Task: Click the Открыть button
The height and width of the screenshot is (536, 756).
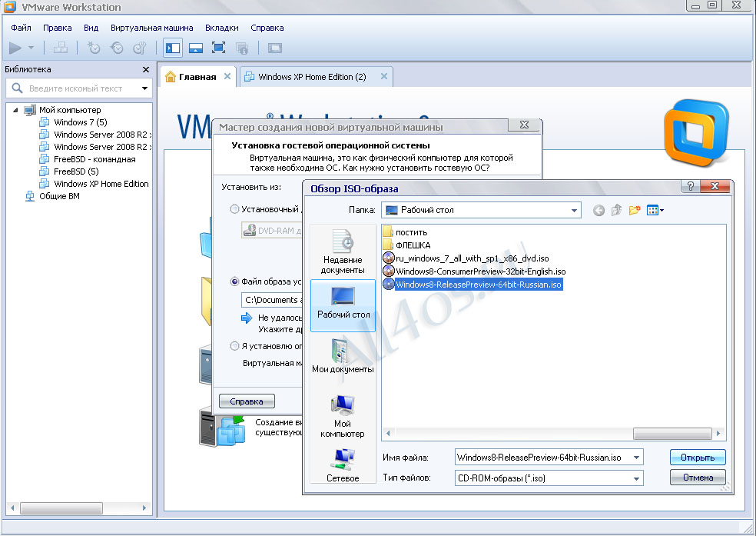Action: pyautogui.click(x=697, y=458)
